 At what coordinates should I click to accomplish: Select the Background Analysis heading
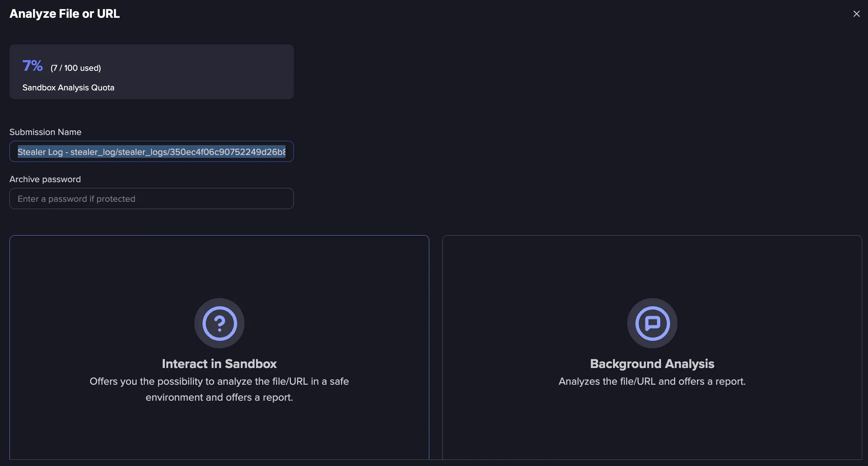pyautogui.click(x=652, y=364)
